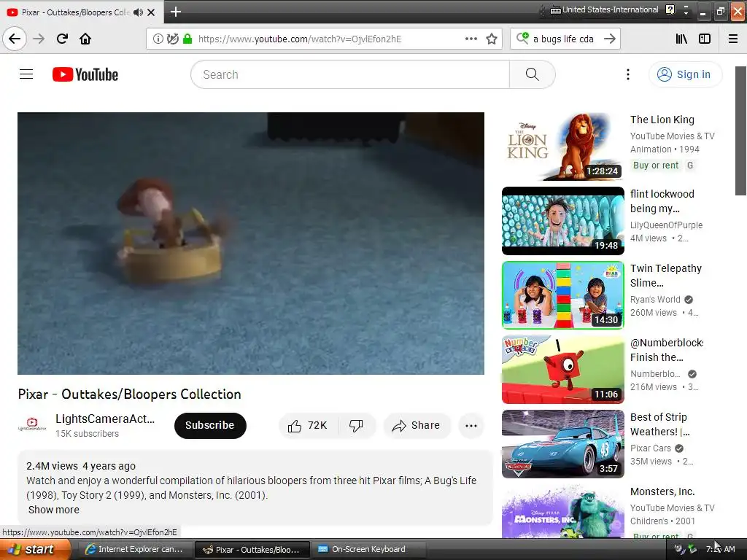Click into the YouTube Search field
747x560 pixels.
point(350,74)
